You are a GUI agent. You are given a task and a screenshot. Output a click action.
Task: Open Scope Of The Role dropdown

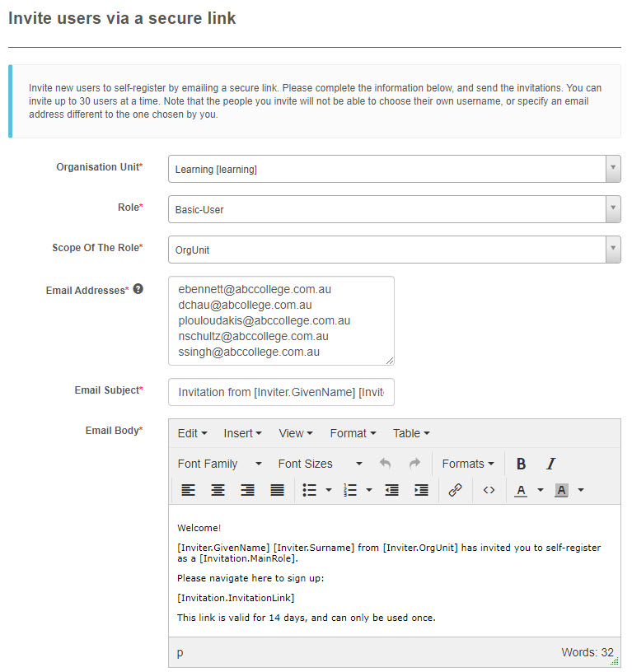394,250
